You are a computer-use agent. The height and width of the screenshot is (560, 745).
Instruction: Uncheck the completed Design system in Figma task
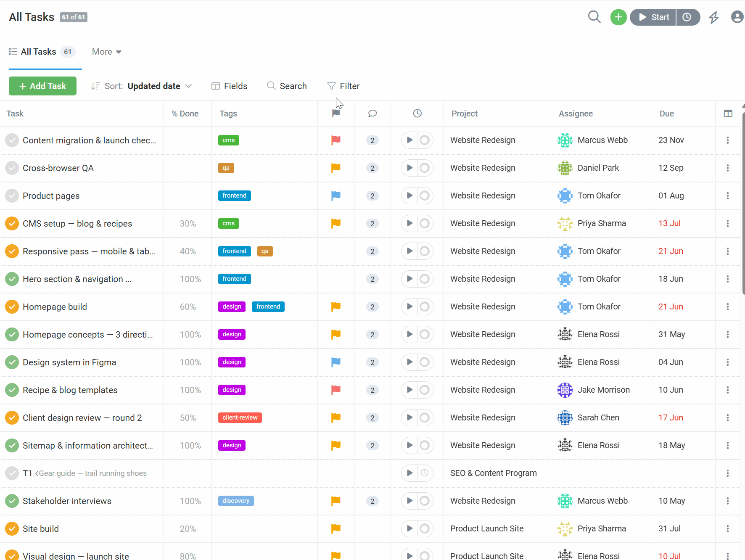click(12, 362)
